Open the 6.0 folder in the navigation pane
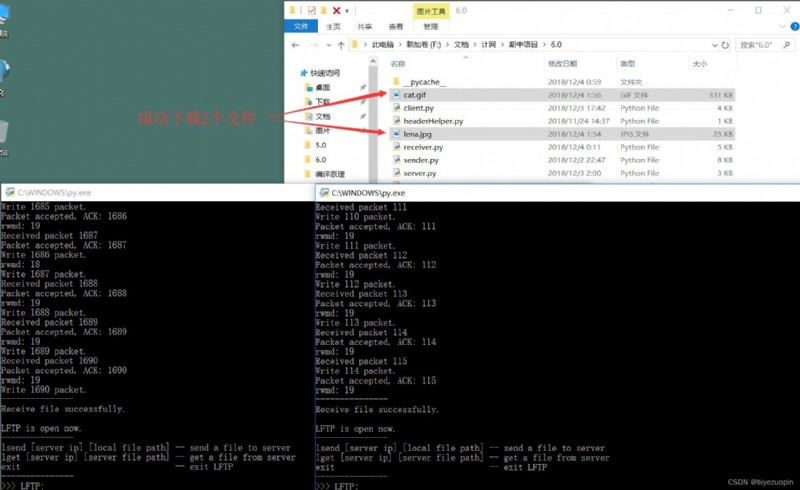The image size is (800, 490). point(320,160)
